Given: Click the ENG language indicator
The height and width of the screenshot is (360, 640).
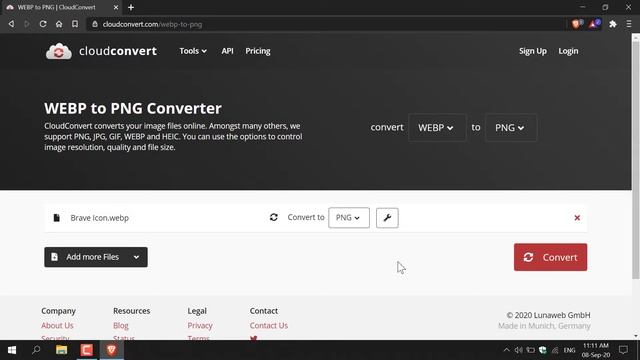Looking at the screenshot, I should [569, 350].
